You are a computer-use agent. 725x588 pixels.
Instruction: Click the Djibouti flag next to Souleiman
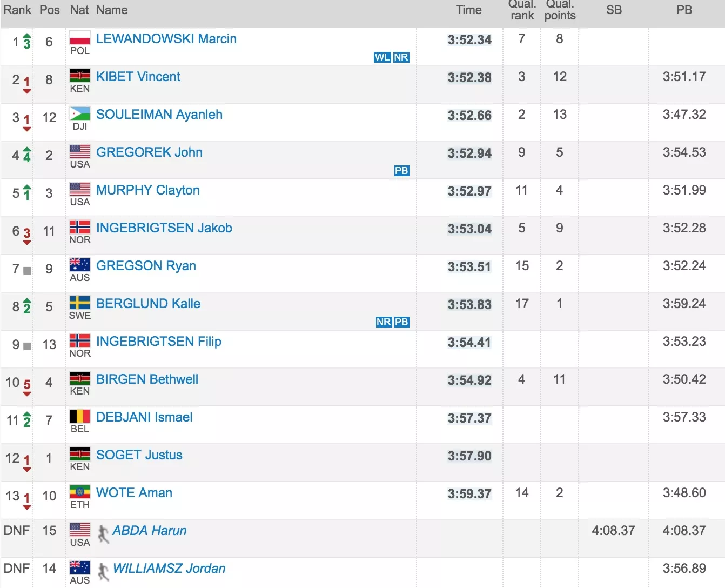point(80,114)
